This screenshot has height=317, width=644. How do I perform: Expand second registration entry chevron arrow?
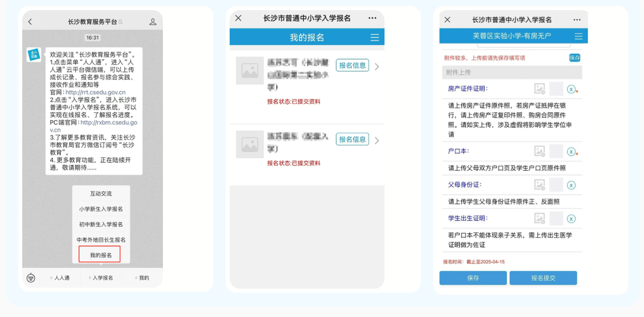[x=377, y=141]
